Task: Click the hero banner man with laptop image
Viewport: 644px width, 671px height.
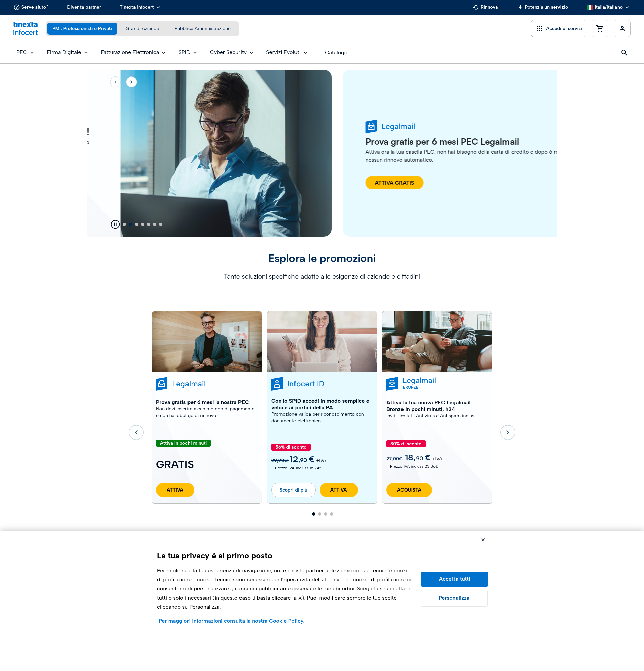Action: 226,153
